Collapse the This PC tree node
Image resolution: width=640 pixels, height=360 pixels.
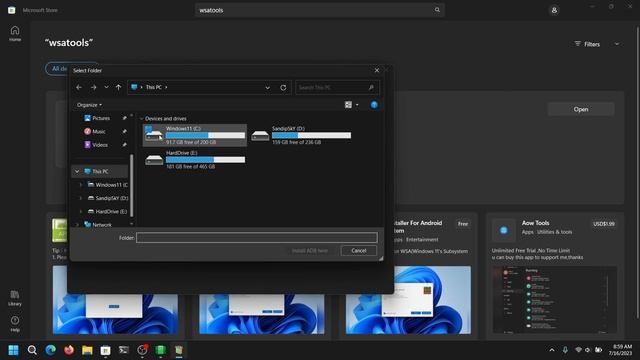(77, 171)
